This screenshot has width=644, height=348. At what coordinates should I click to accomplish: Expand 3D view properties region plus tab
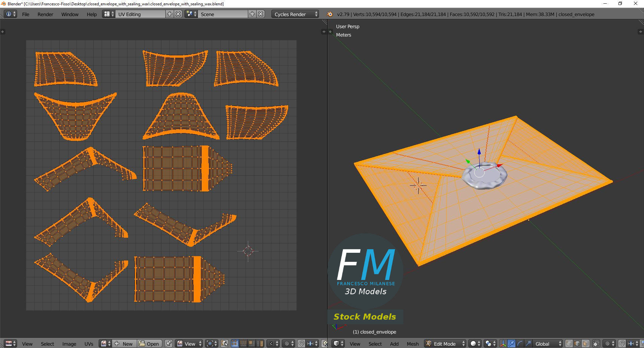pos(640,32)
